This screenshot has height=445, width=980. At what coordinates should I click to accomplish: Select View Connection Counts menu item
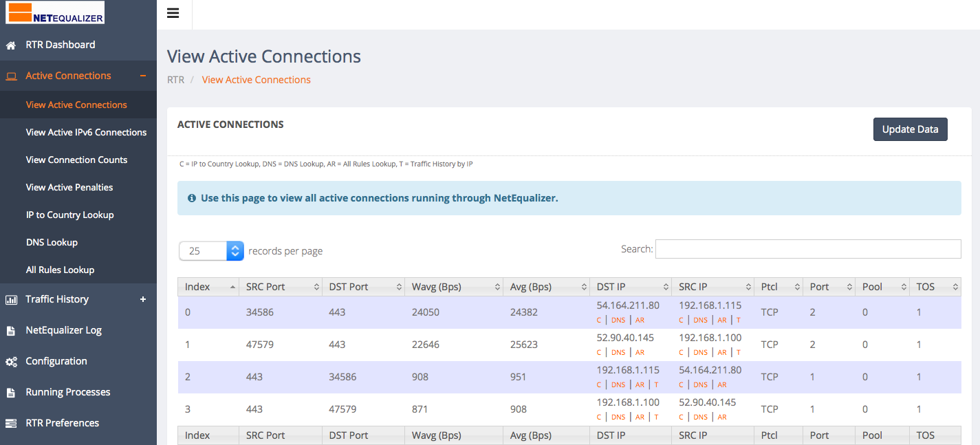coord(76,160)
